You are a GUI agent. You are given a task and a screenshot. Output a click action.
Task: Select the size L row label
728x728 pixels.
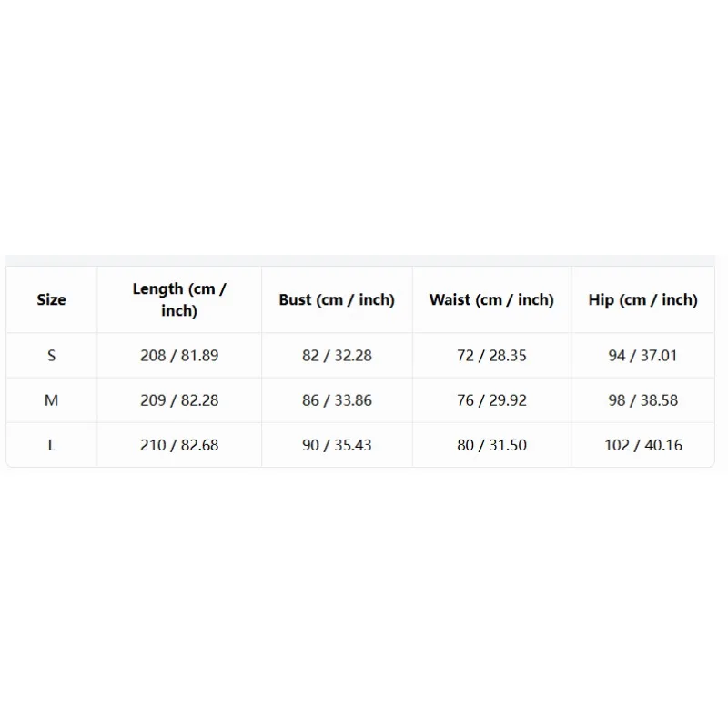point(52,445)
